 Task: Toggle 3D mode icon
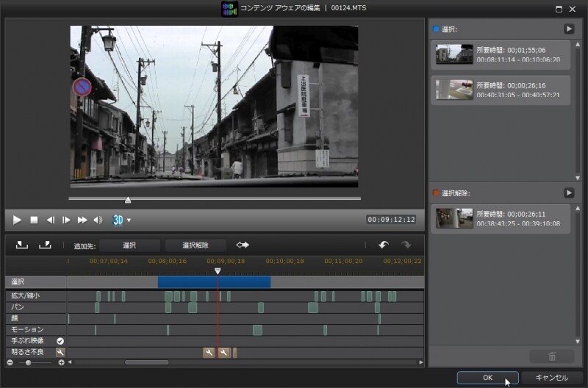pos(118,220)
